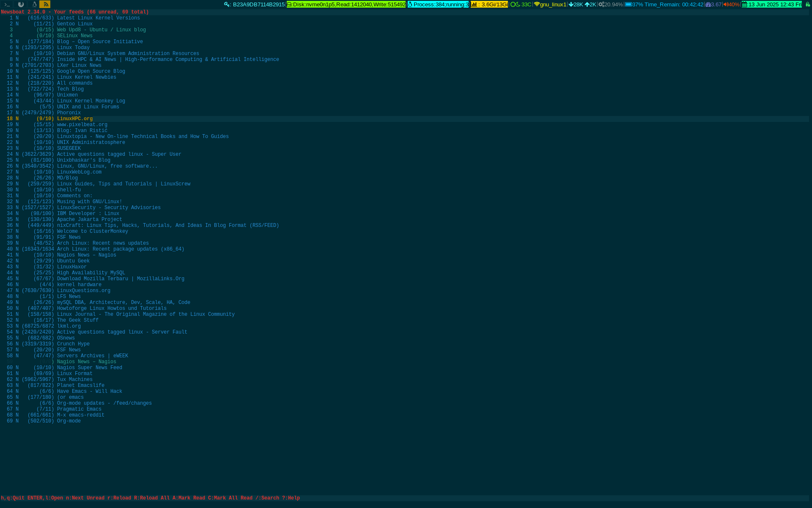Select the Gentoo Linux feed

coord(74,24)
